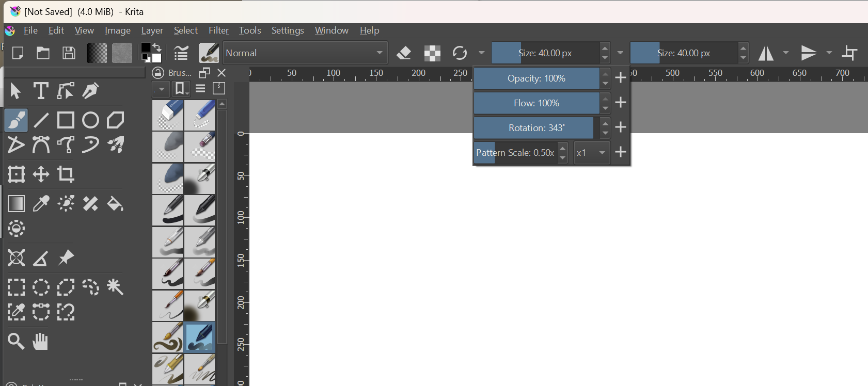Open the Window menu
Viewport: 868px width, 386px height.
332,30
